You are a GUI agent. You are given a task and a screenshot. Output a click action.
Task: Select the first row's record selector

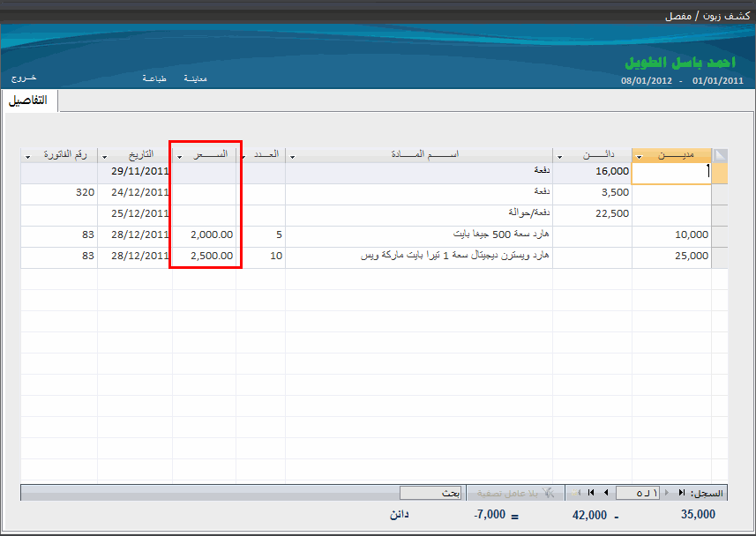[x=719, y=173]
